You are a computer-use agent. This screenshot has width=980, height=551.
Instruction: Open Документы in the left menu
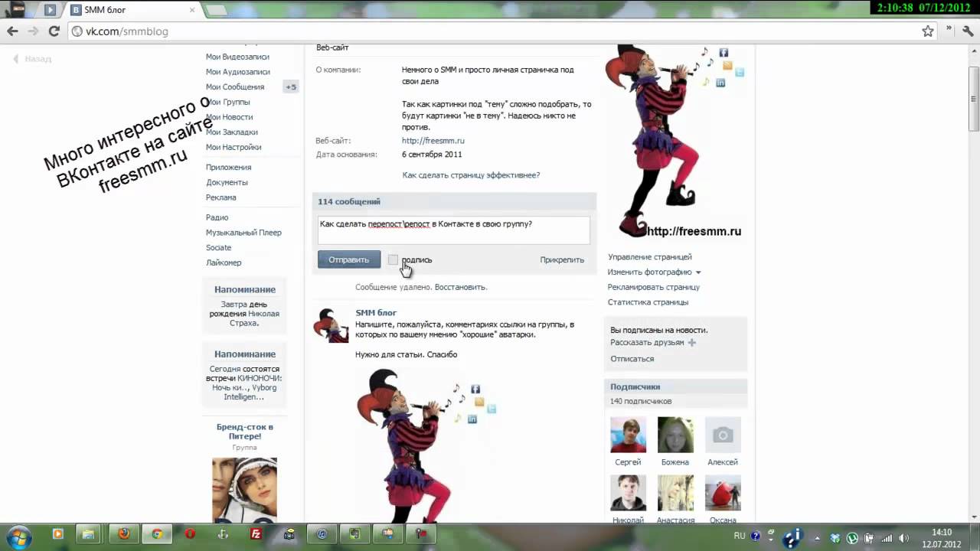tap(227, 182)
